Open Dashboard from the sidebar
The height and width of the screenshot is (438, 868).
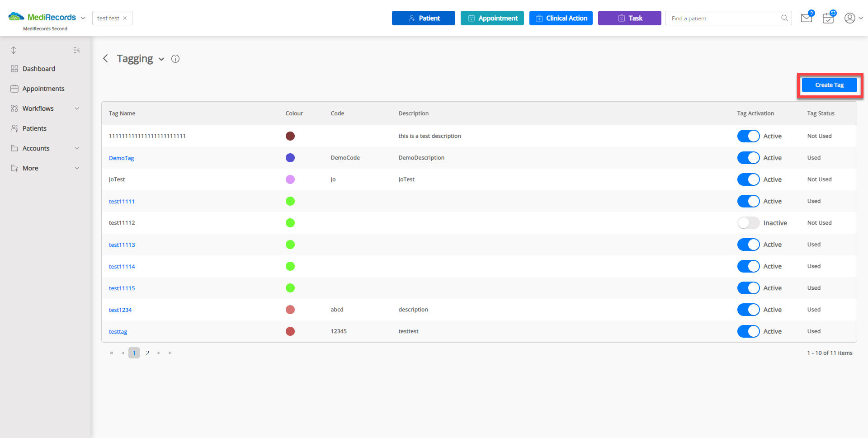(39, 69)
